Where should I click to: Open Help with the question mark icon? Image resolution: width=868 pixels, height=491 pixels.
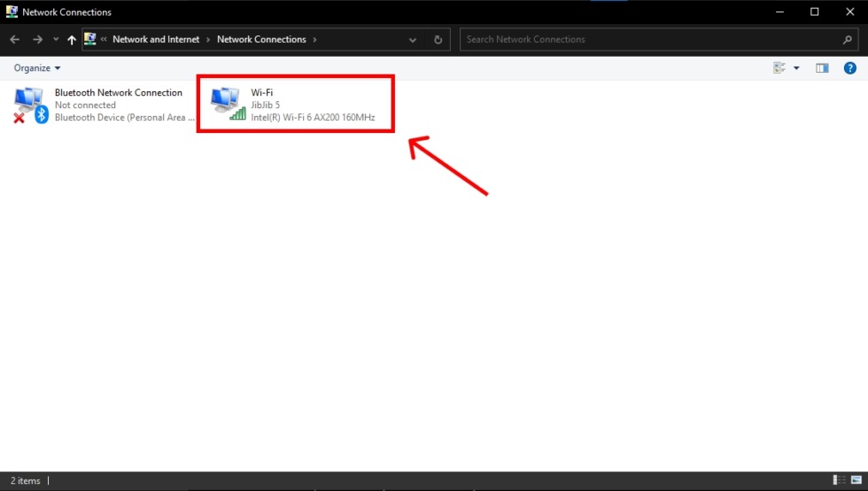point(849,67)
